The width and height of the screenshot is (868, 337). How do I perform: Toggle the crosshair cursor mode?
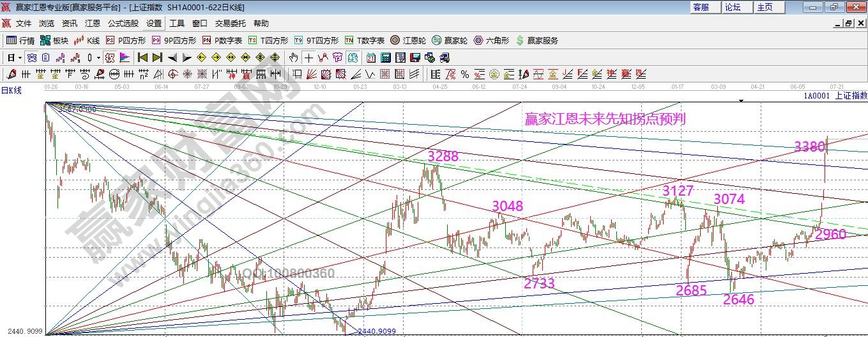tap(309, 58)
